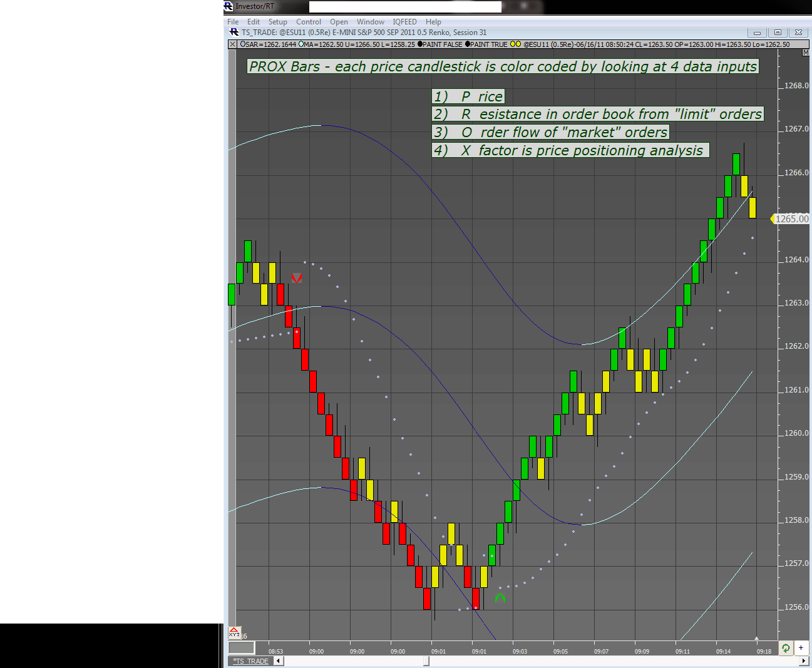Select the 'R esistance in order book' annotation
This screenshot has height=668, width=812.
tap(598, 114)
